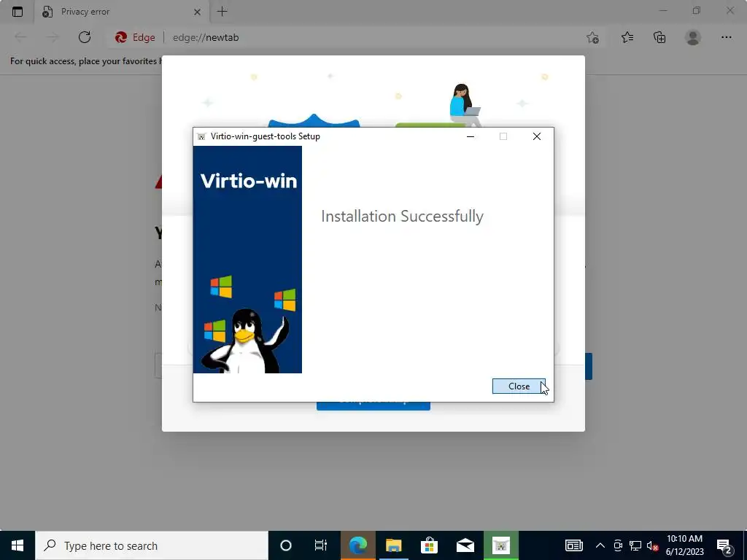Click the Meet Now tray icon

[x=618, y=545]
